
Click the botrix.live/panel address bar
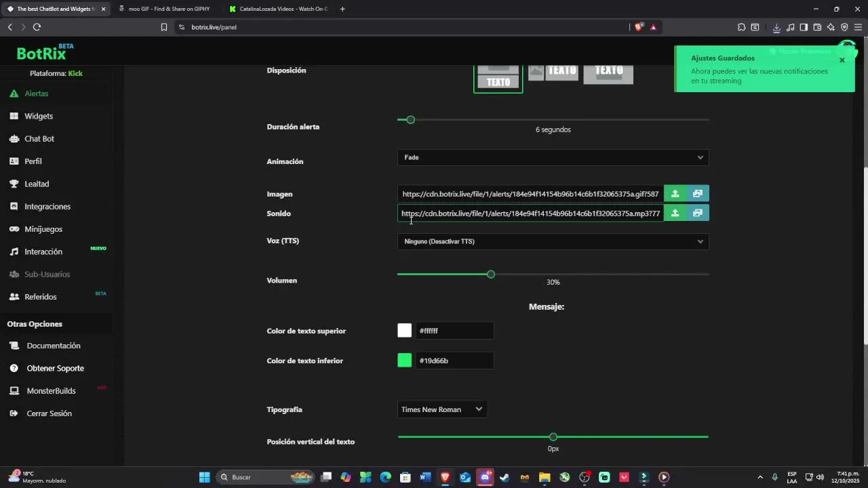click(x=400, y=27)
